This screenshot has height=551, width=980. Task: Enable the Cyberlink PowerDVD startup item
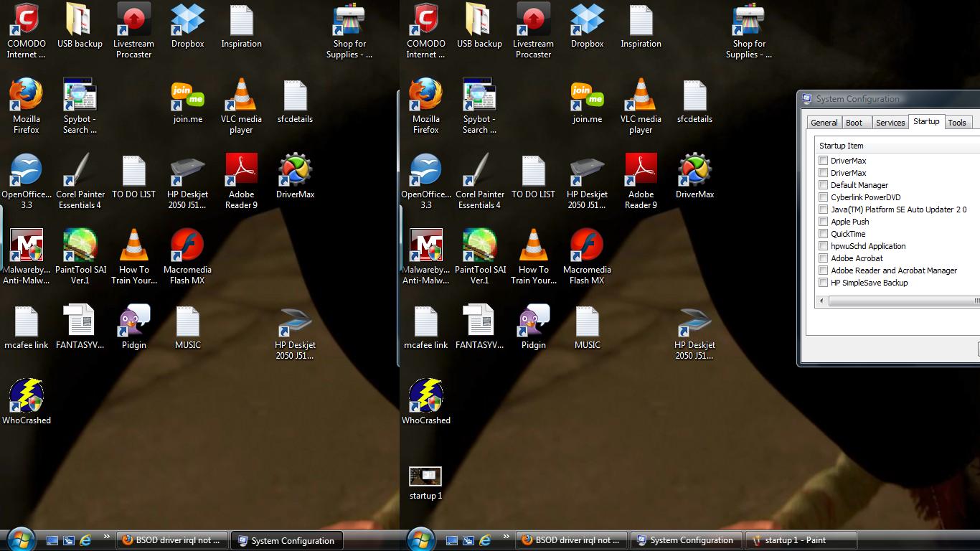[x=824, y=197]
